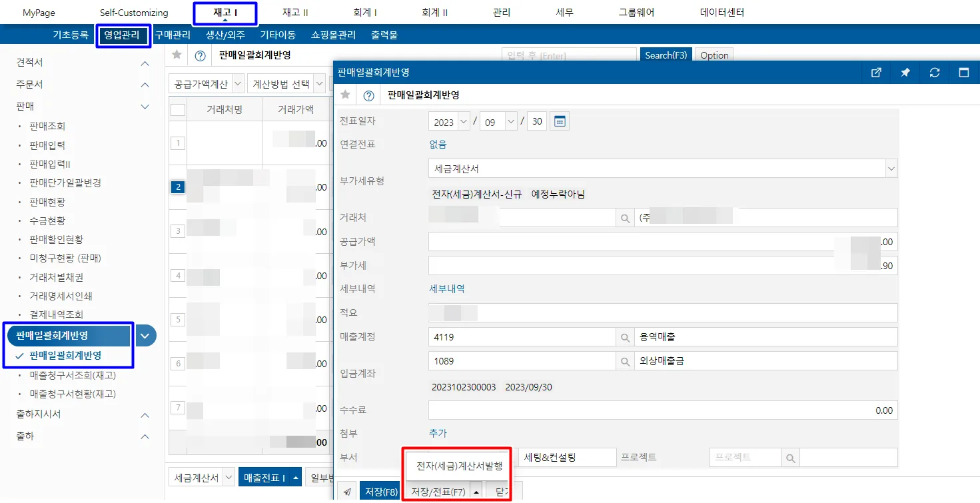This screenshot has width=980, height=503.
Task: Collapse the 판매 section in the sidebar
Action: click(x=145, y=107)
